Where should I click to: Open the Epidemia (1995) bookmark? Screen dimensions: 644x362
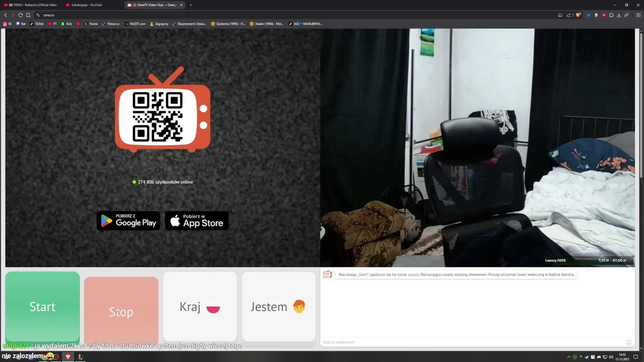pos(228,24)
